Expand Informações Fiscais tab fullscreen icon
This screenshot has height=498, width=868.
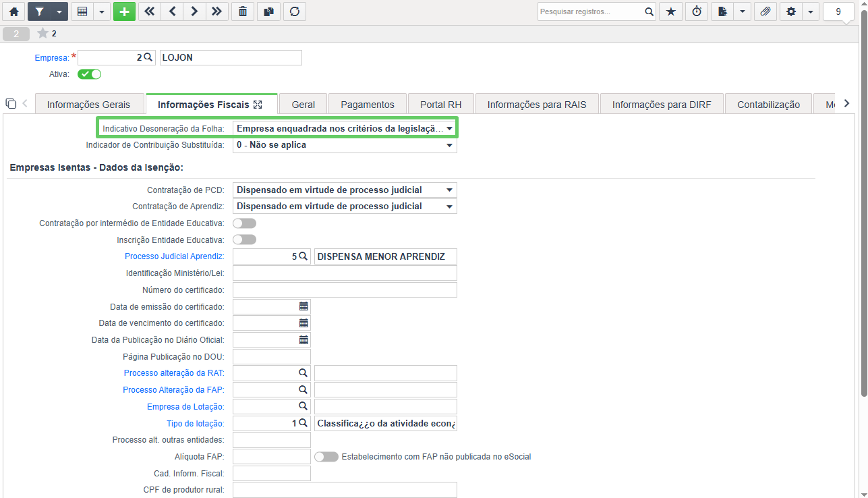(x=258, y=105)
